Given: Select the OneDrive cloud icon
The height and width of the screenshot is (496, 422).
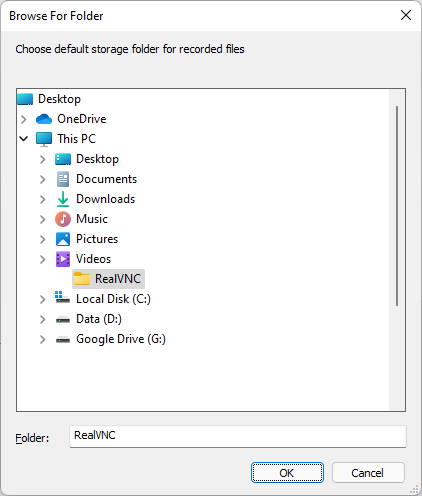Looking at the screenshot, I should point(44,119).
